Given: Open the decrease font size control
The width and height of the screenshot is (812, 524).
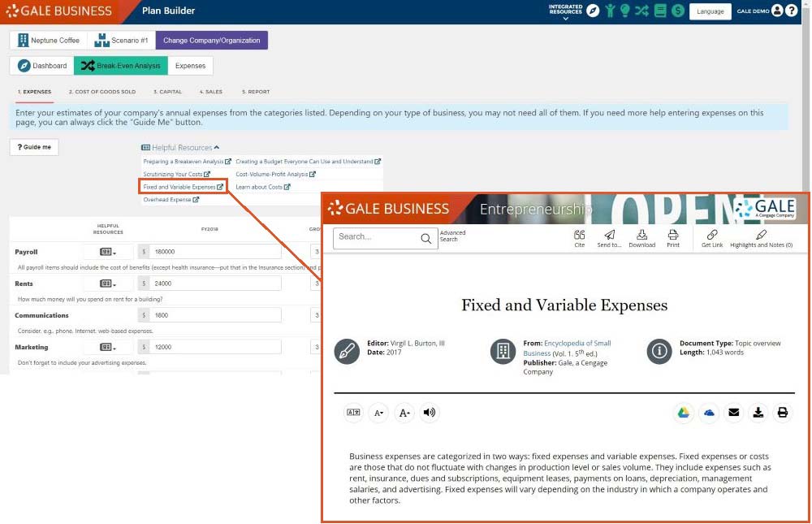Looking at the screenshot, I should [378, 413].
